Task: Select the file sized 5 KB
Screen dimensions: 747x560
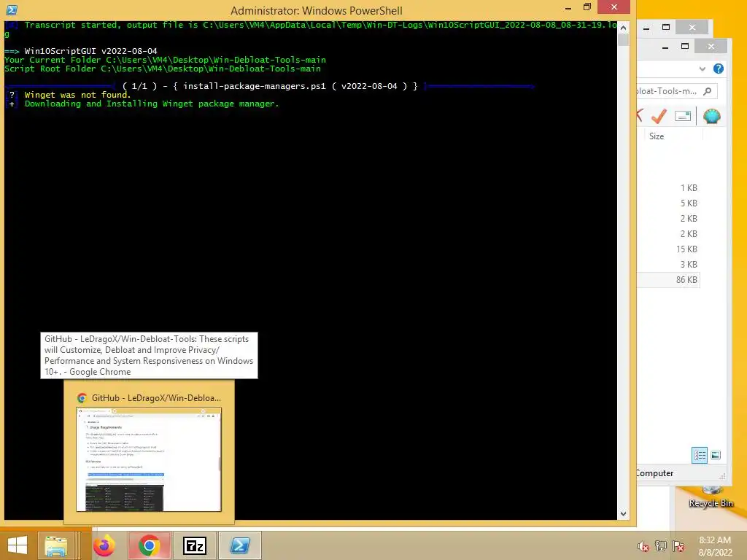Action: pos(668,203)
